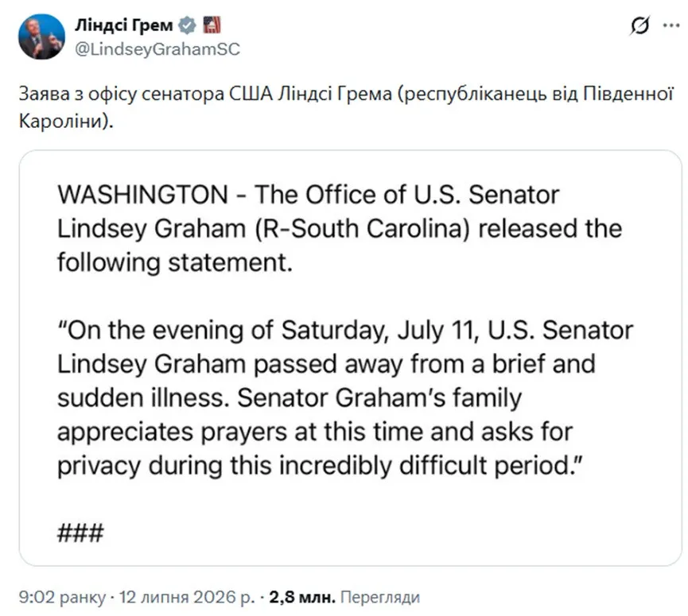The width and height of the screenshot is (688, 616).
Task: Click the blue verified checkmark badge
Action: (x=188, y=25)
